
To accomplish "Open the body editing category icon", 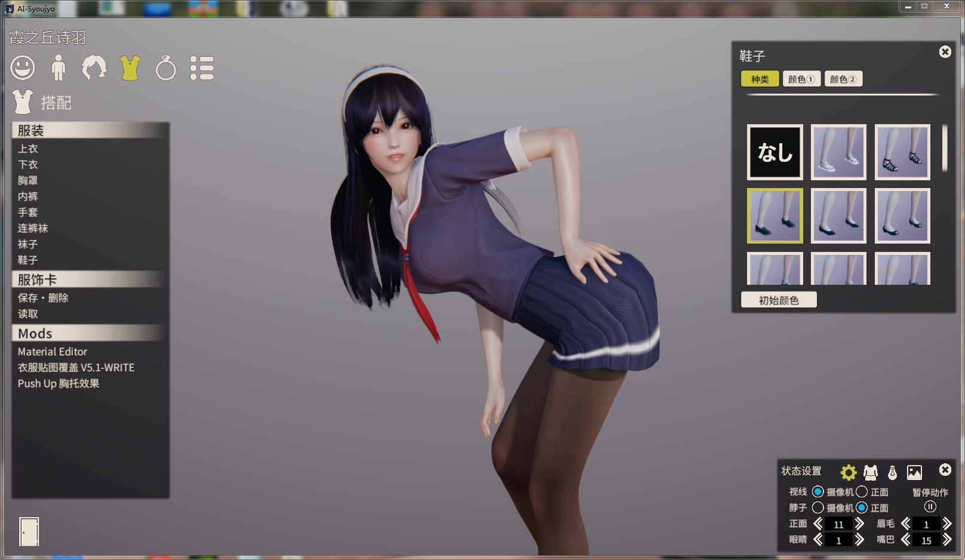I will 58,67.
